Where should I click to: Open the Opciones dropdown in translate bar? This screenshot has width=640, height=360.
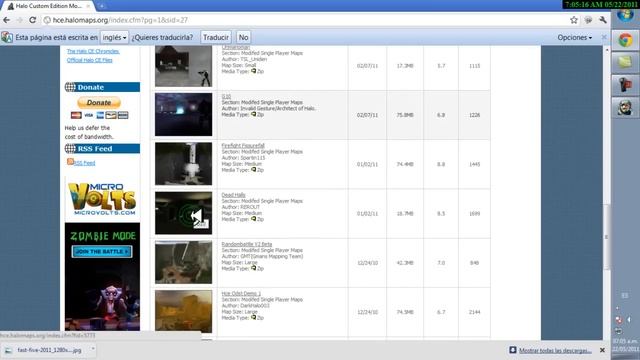pyautogui.click(x=575, y=37)
